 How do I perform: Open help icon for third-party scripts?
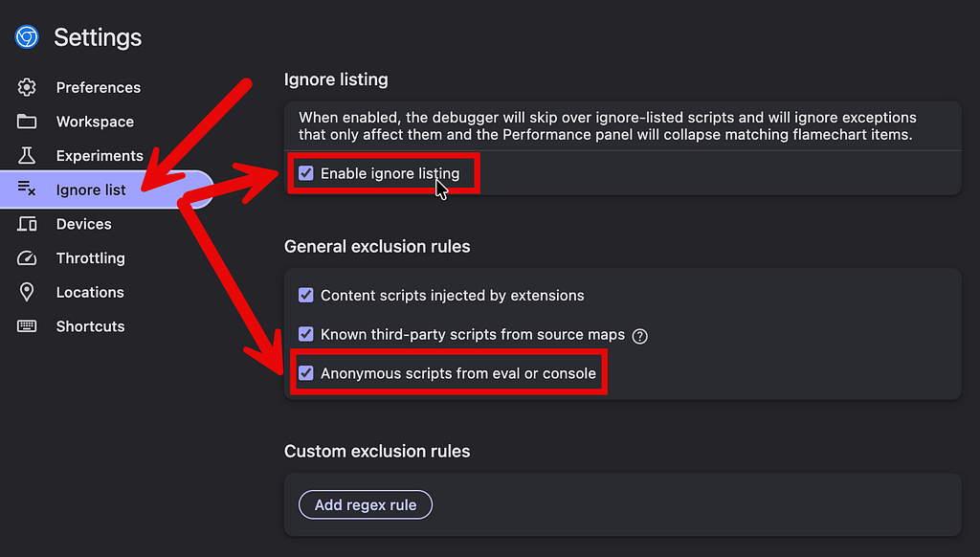tap(639, 336)
